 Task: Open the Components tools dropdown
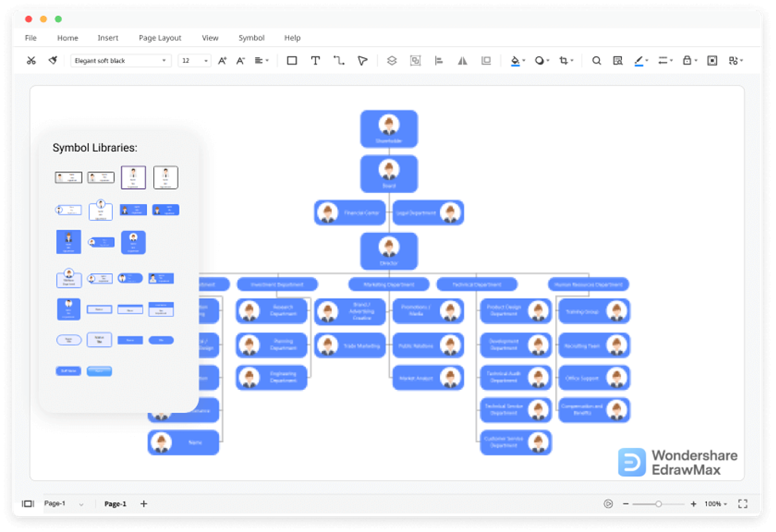(735, 60)
